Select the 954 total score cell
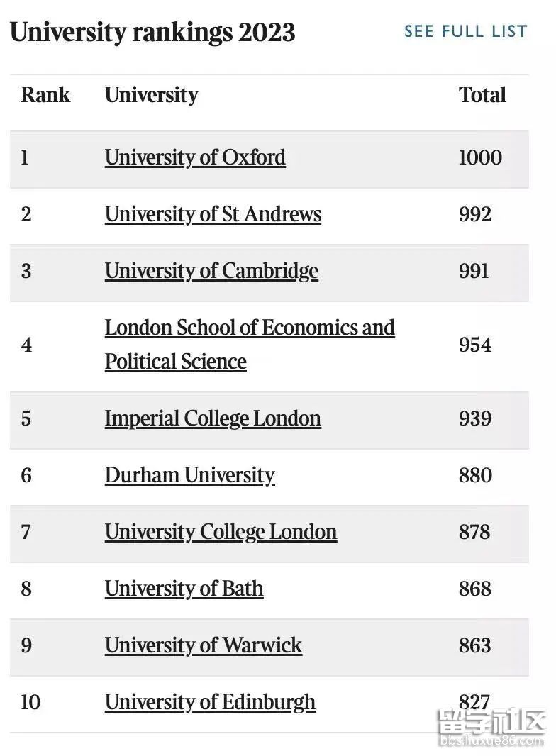The height and width of the screenshot is (756, 556). (474, 345)
